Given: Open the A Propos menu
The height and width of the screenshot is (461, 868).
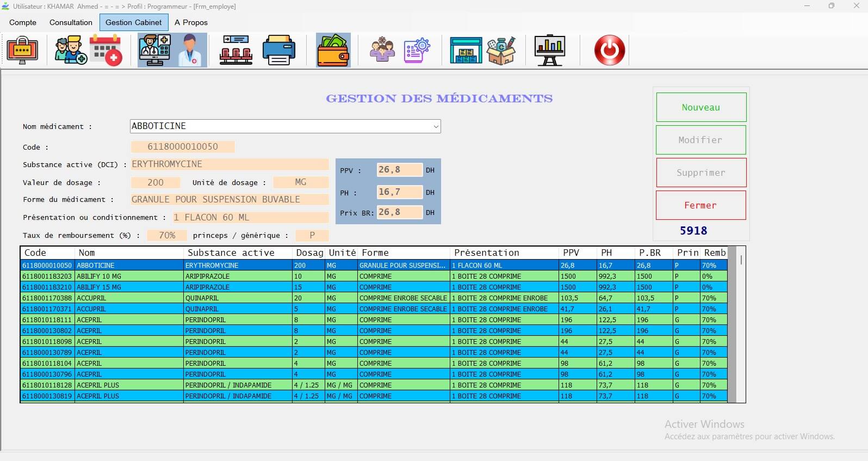Looking at the screenshot, I should click(x=191, y=22).
